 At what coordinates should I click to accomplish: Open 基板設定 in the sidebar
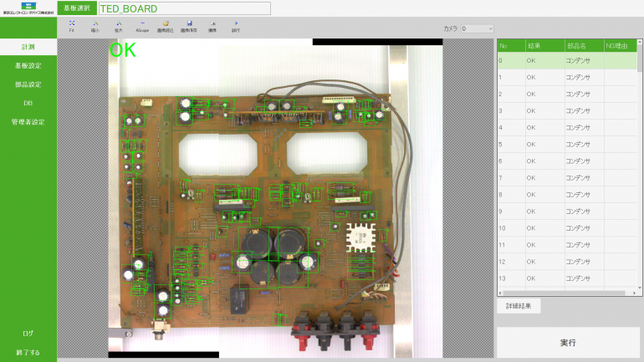pos(28,66)
